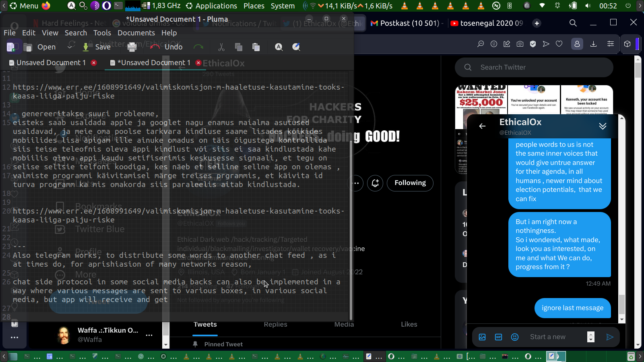Click the Cut scissors icon in Pluma
The image size is (644, 362).
(x=221, y=47)
